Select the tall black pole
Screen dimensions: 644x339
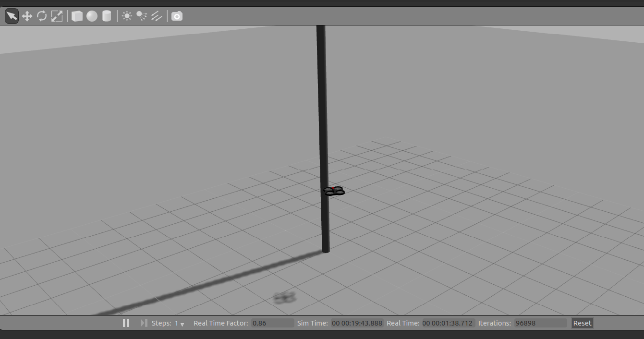(323, 139)
